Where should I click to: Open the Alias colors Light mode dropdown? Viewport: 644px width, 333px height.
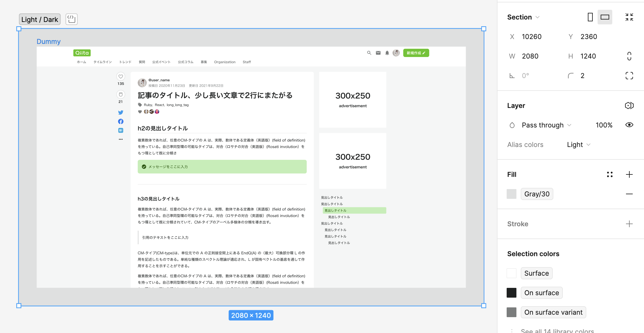(x=579, y=145)
